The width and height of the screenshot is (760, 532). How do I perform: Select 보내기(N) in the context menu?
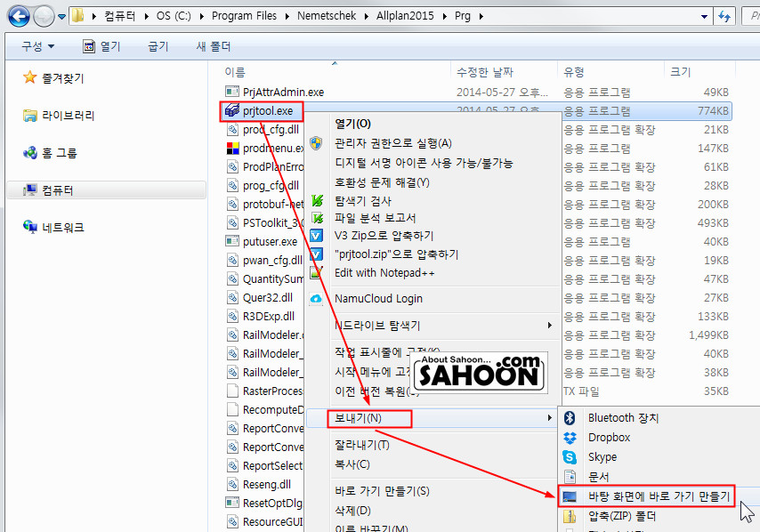point(358,417)
